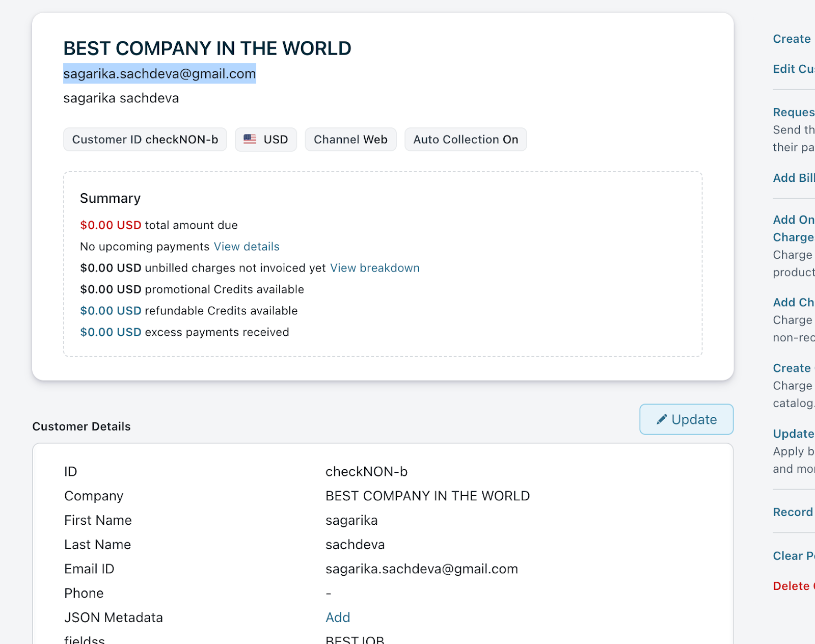Click the red Delete customer action
This screenshot has height=644, width=815.
click(793, 586)
